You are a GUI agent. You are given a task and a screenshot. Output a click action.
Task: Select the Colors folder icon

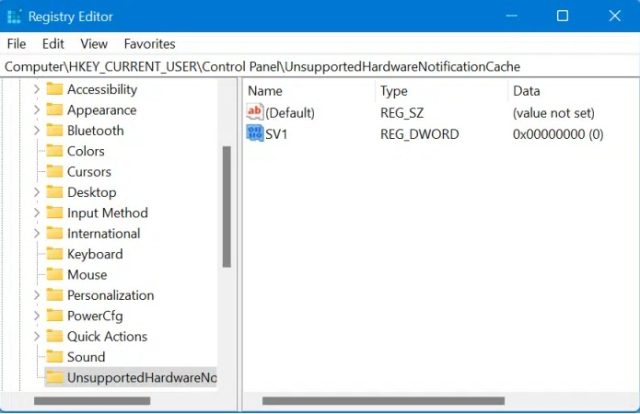point(55,151)
